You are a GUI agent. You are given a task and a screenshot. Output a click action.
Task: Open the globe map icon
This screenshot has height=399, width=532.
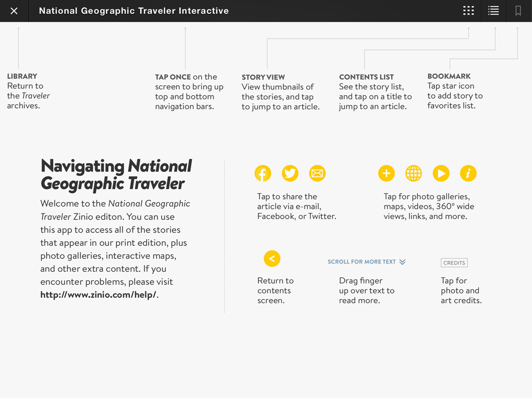pos(414,174)
